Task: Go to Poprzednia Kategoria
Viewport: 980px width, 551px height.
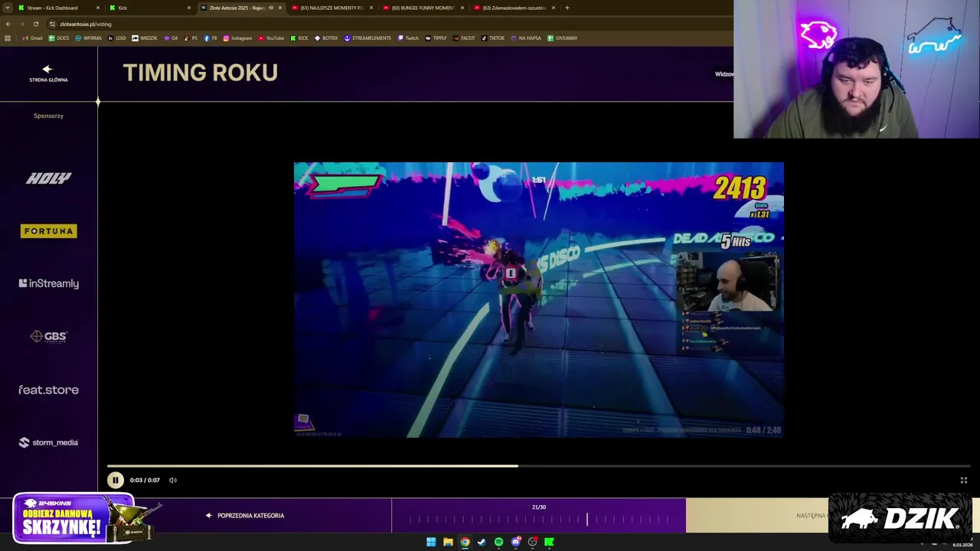Action: coord(245,515)
